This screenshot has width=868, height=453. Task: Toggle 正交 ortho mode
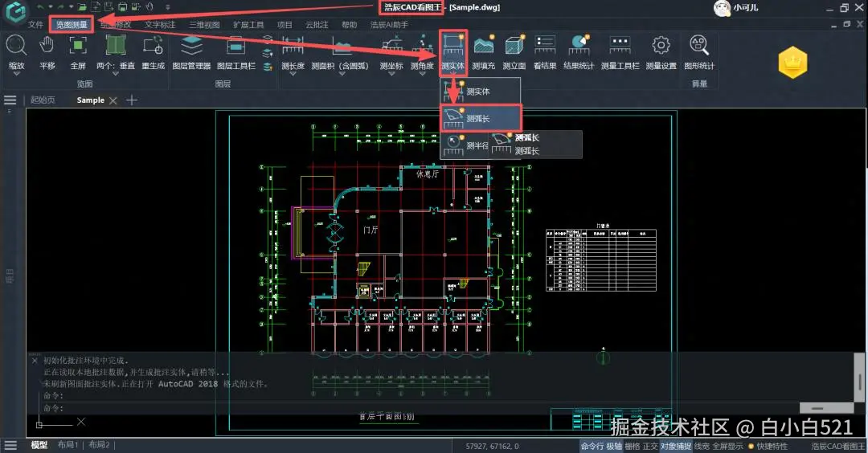(650, 446)
